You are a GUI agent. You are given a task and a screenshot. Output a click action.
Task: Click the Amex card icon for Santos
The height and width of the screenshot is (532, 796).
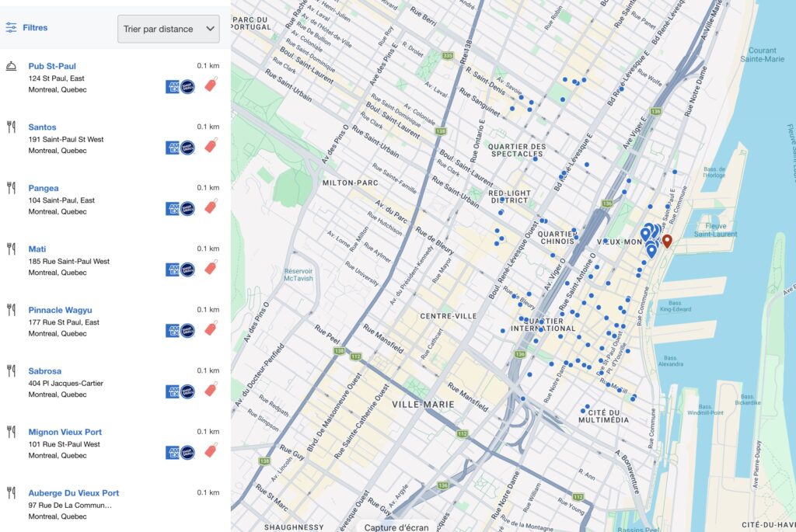173,148
